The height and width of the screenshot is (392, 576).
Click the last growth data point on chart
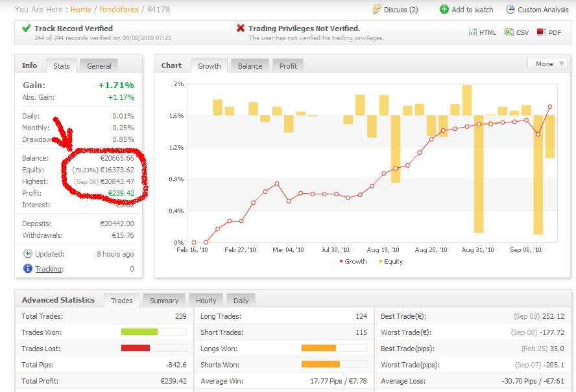pos(550,106)
